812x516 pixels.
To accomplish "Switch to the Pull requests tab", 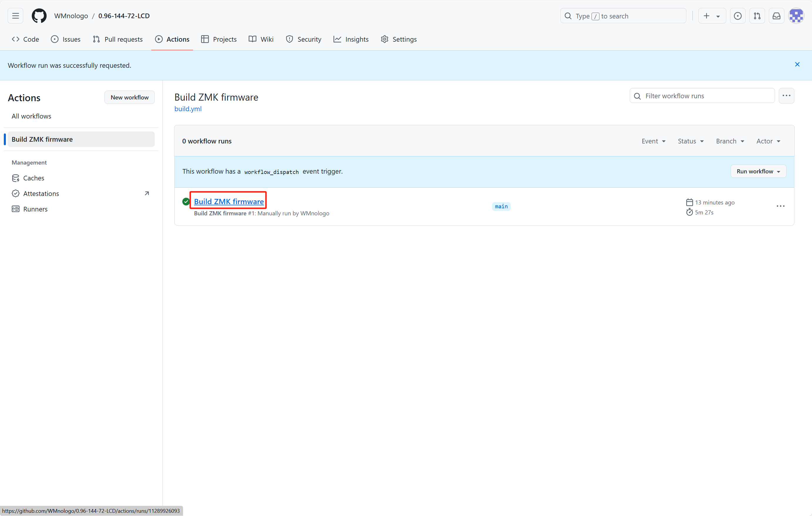I will point(118,39).
